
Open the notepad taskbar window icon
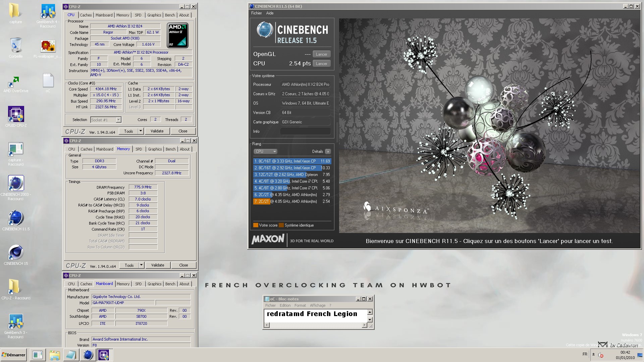(71, 355)
